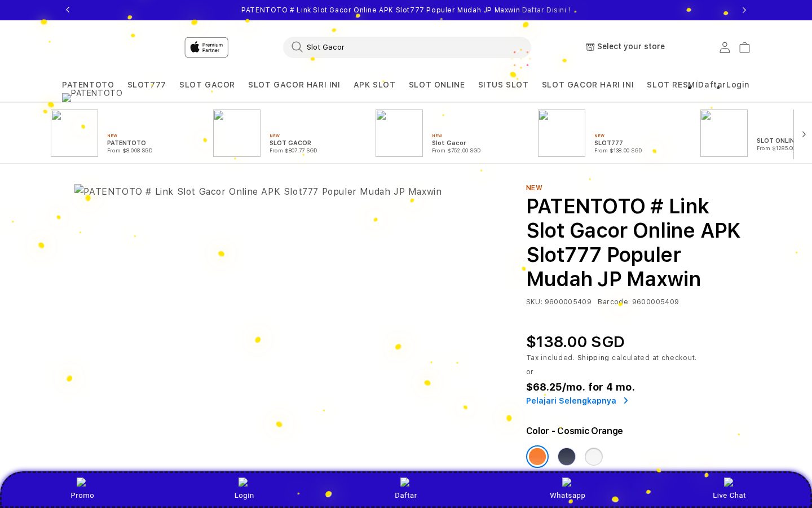The height and width of the screenshot is (508, 812).
Task: Open SLOT ONLINE menu item
Action: pos(436,85)
